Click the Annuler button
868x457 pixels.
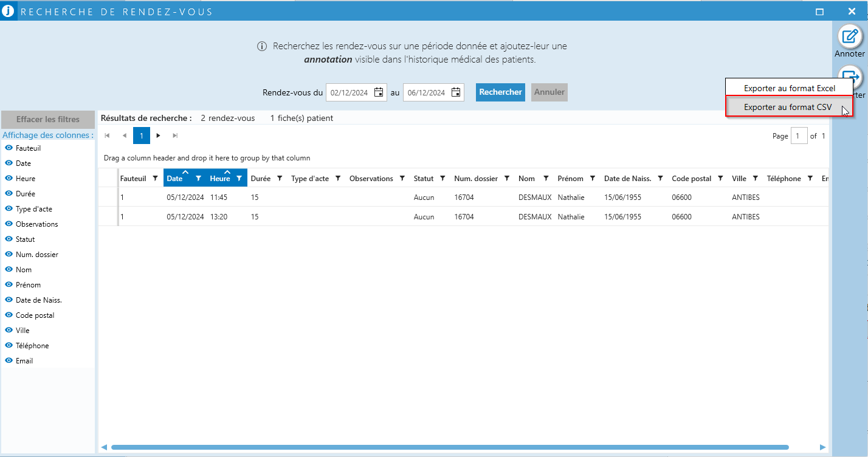(549, 92)
